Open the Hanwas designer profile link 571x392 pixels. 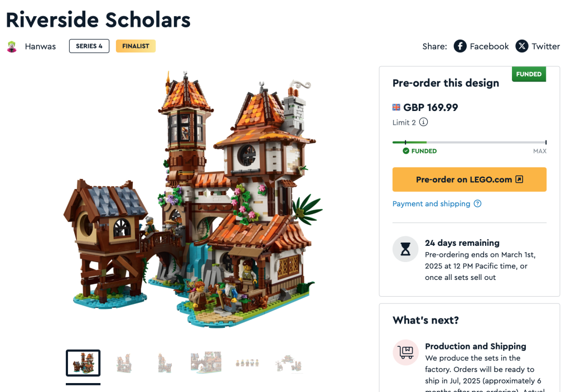point(40,46)
